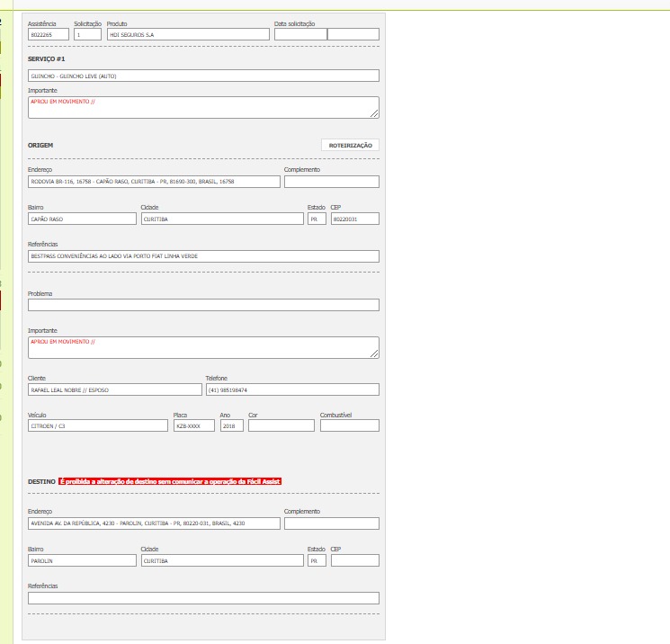Click the red DESTINO warning banner

point(171,482)
